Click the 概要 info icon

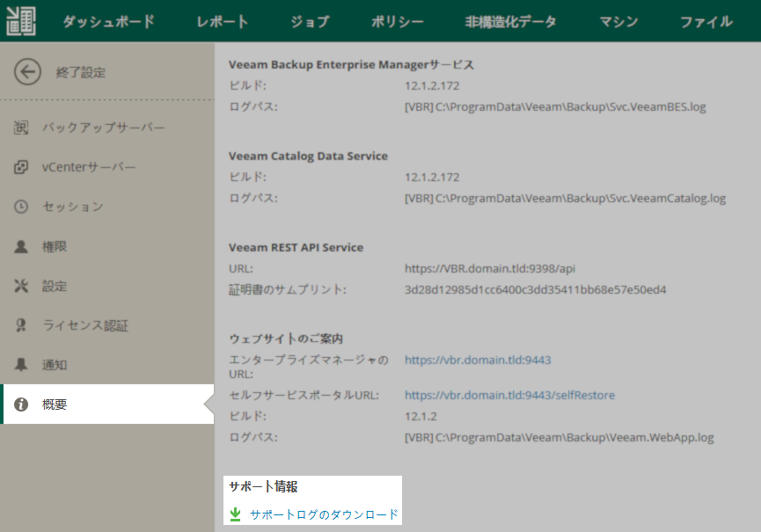[x=21, y=404]
